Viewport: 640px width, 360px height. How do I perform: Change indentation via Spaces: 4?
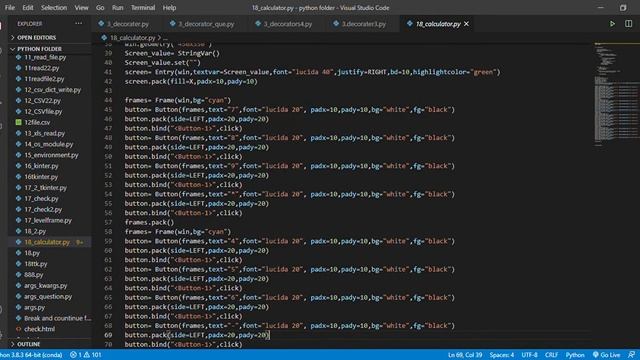coord(502,355)
